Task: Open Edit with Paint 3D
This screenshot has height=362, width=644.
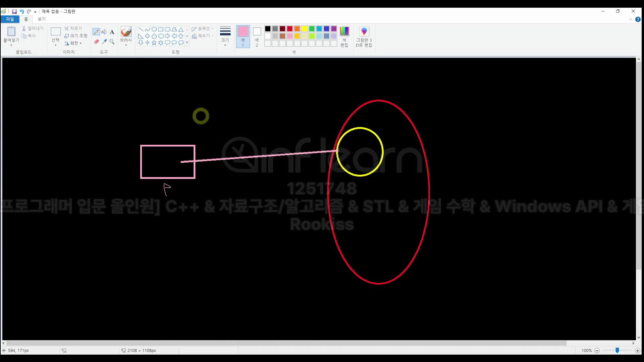Action: coord(364,36)
